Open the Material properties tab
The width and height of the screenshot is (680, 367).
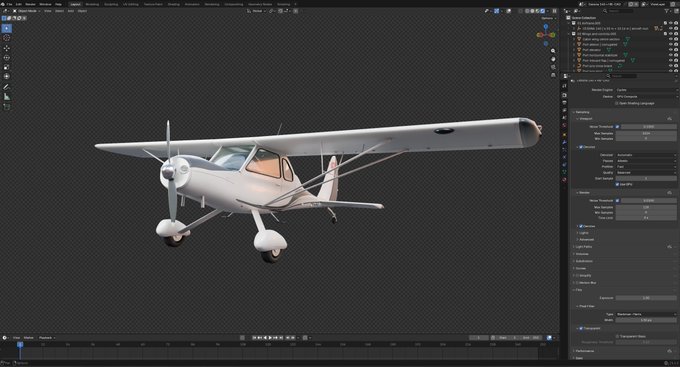[564, 179]
